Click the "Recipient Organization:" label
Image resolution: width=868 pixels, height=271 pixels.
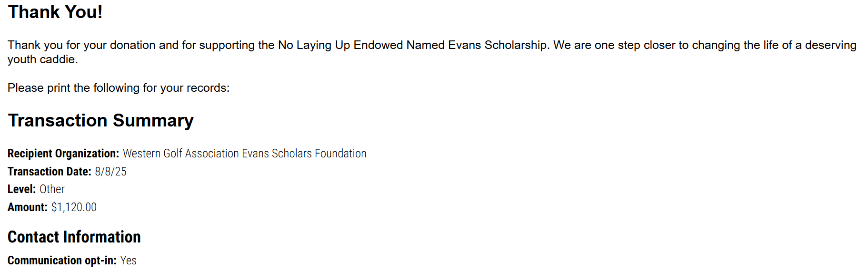point(63,154)
